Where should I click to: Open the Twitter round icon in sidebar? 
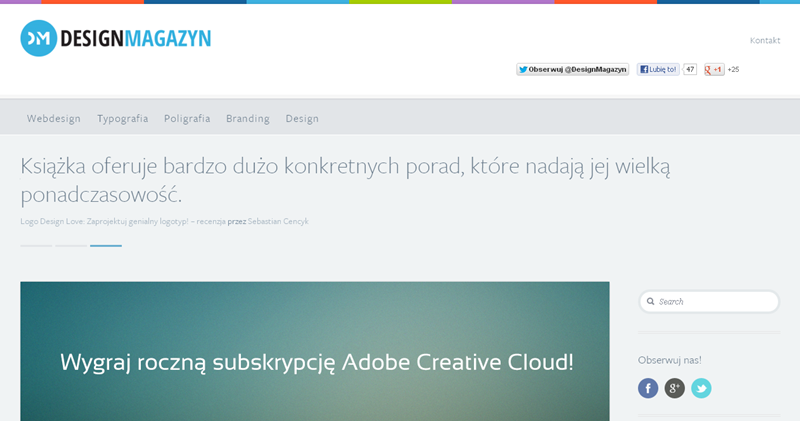click(701, 388)
